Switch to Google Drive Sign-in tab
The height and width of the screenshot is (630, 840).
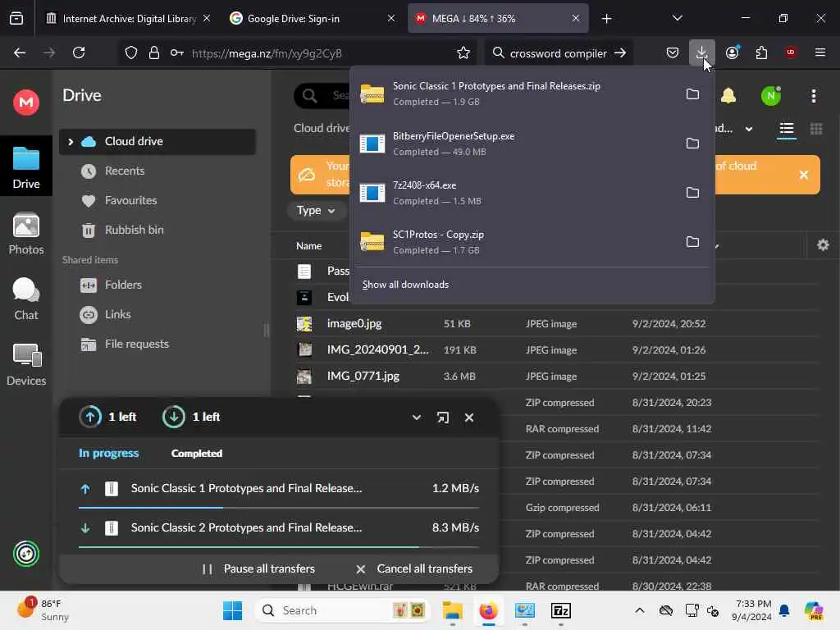point(313,18)
